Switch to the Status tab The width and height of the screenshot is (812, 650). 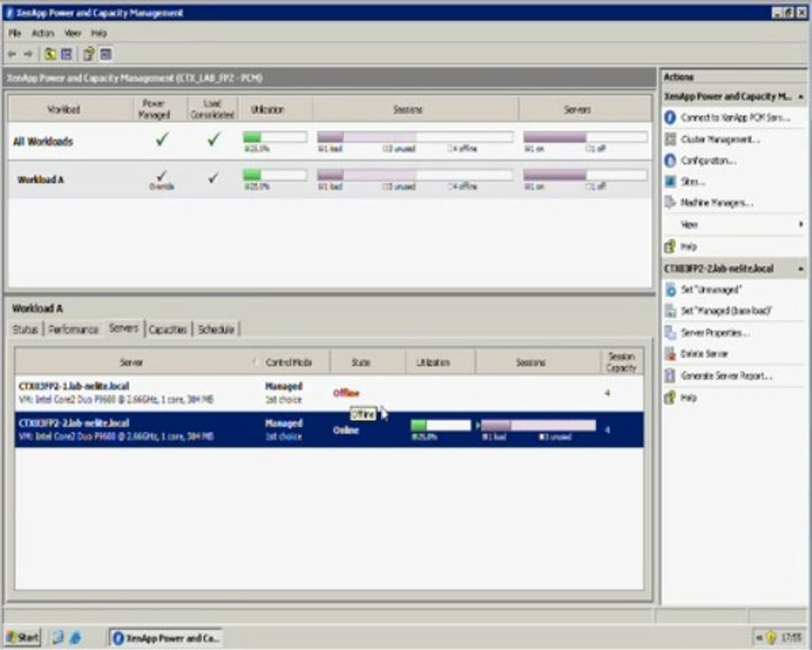point(25,330)
